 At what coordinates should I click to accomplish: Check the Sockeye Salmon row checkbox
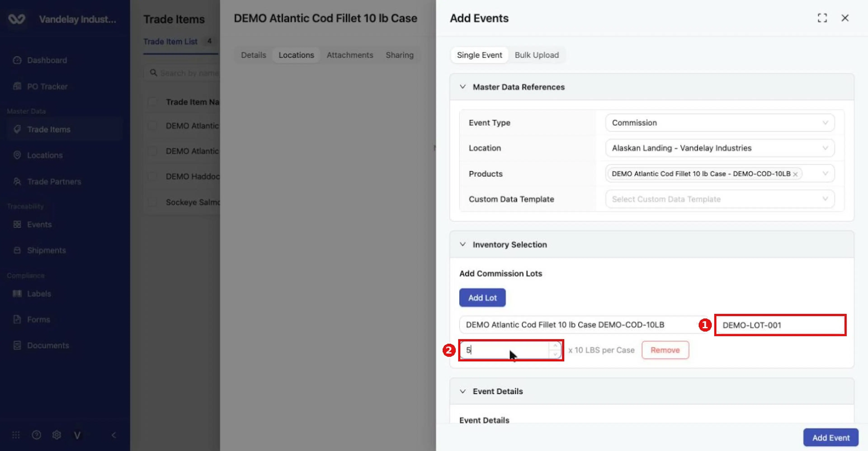click(153, 202)
